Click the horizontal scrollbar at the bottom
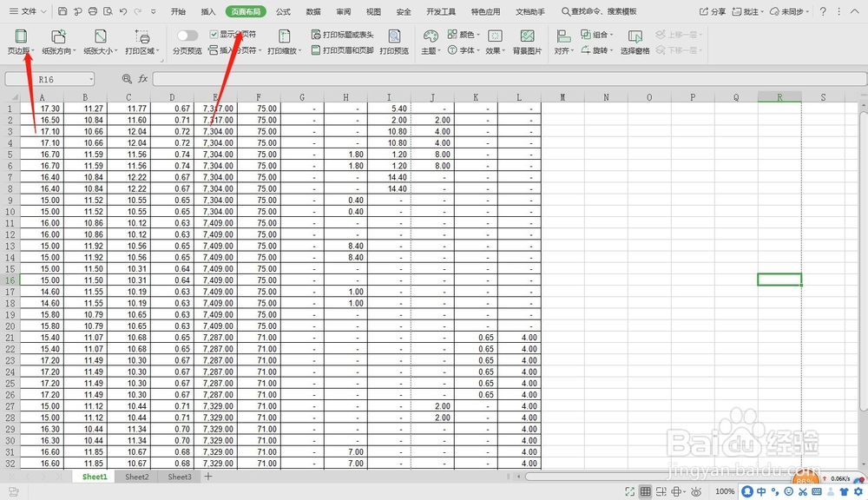The image size is (868, 500). [659, 477]
